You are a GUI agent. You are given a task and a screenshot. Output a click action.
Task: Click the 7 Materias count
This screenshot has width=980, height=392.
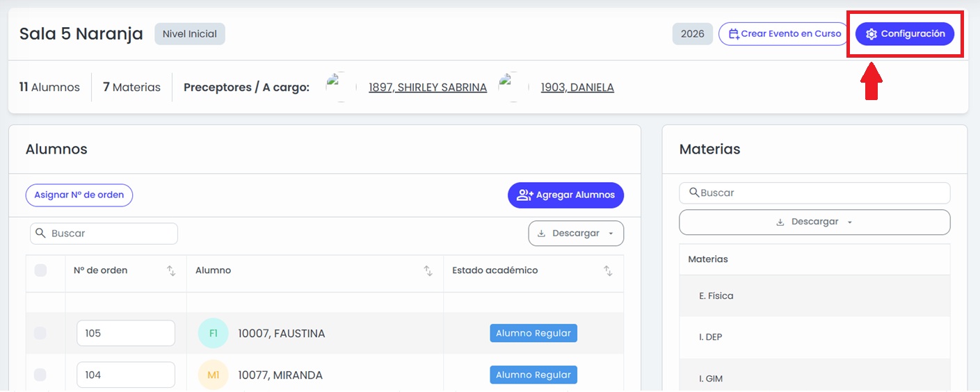131,88
